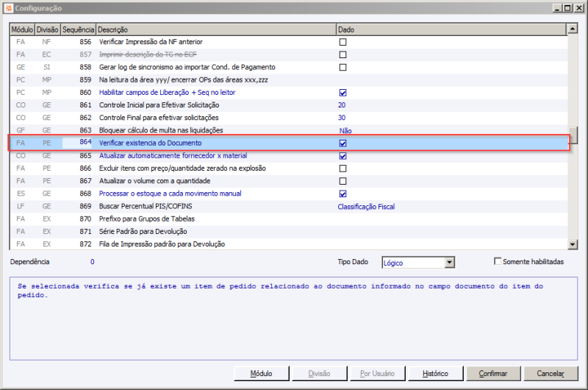Enable the 'Somente habilitadas' checkbox
The height and width of the screenshot is (390, 588).
coord(498,261)
